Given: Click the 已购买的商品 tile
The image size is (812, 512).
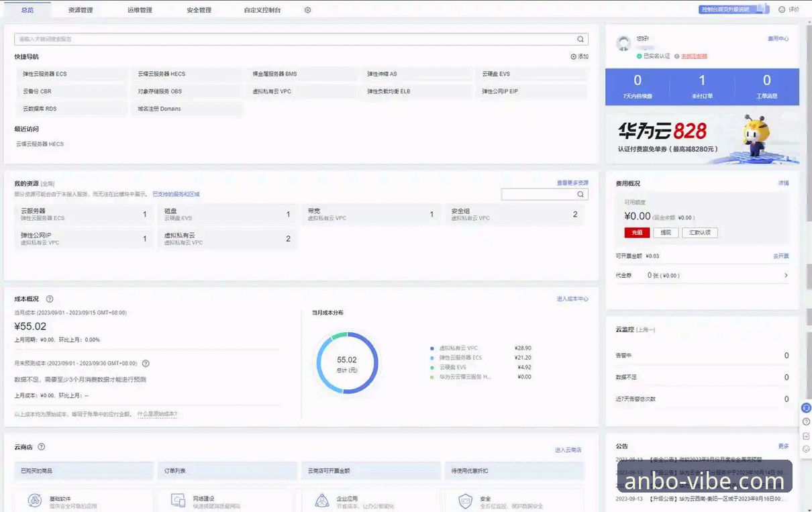Looking at the screenshot, I should 85,470.
